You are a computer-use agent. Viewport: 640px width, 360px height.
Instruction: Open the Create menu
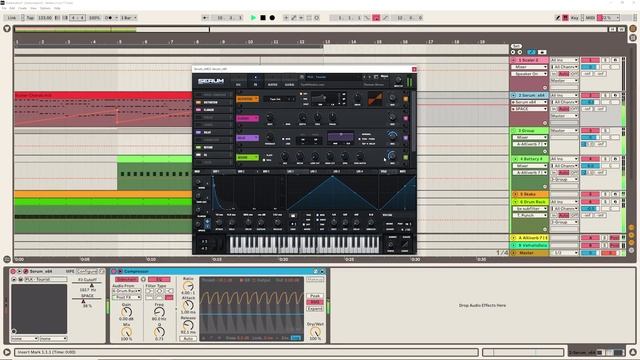coord(22,8)
